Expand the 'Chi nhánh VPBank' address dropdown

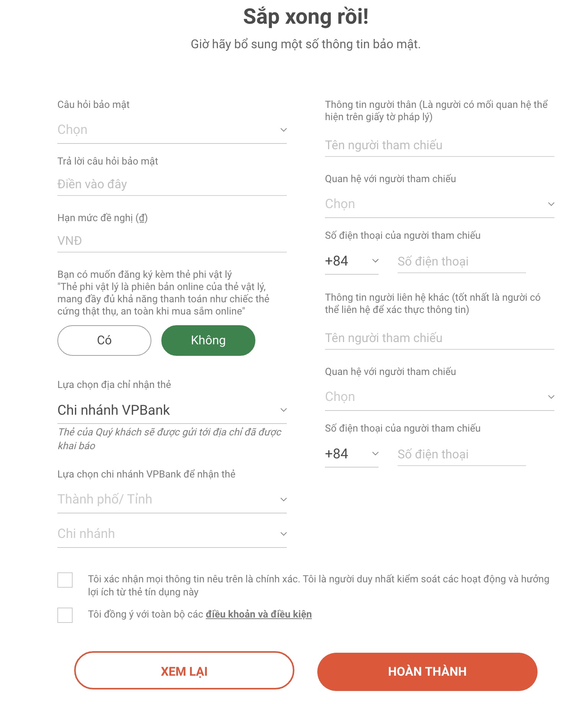pyautogui.click(x=172, y=410)
